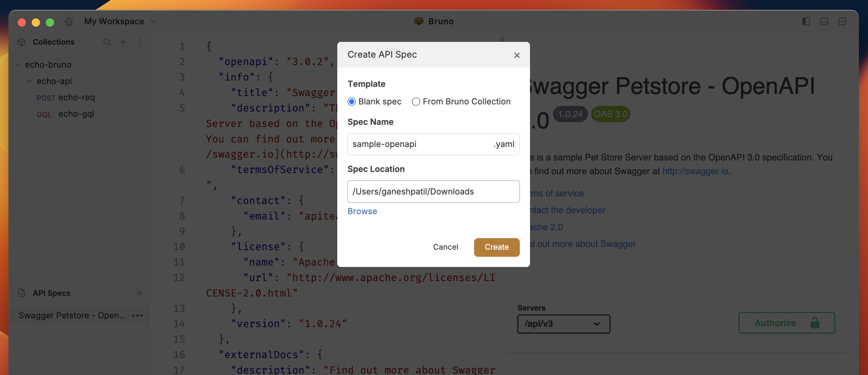
Task: Select the From Bruno Collection template option
Action: (x=416, y=101)
